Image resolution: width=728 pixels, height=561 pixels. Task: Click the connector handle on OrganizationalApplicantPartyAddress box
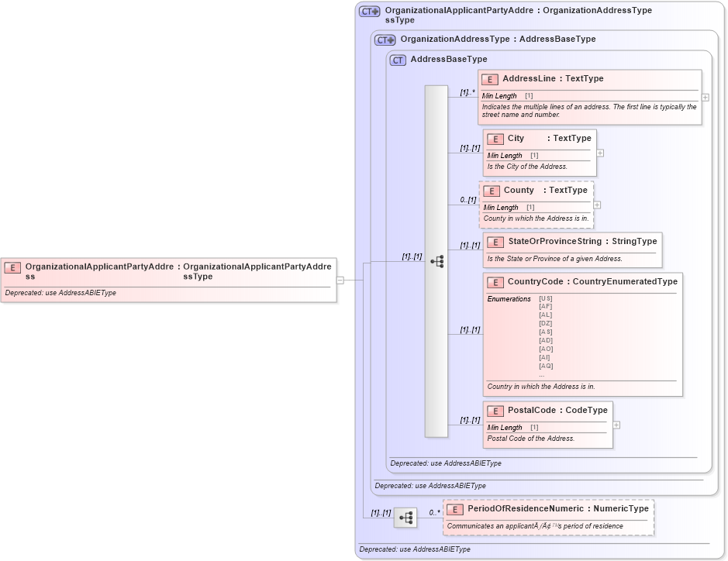341,280
